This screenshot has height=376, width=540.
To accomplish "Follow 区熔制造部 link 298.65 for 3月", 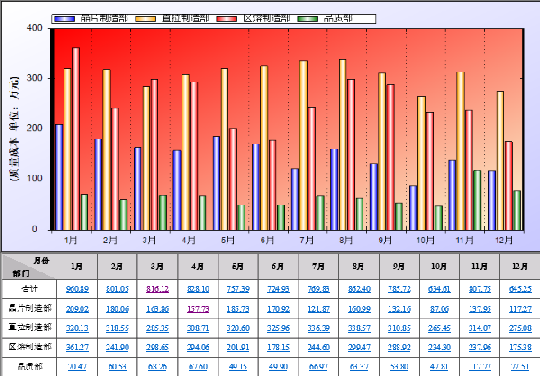I will (x=157, y=347).
